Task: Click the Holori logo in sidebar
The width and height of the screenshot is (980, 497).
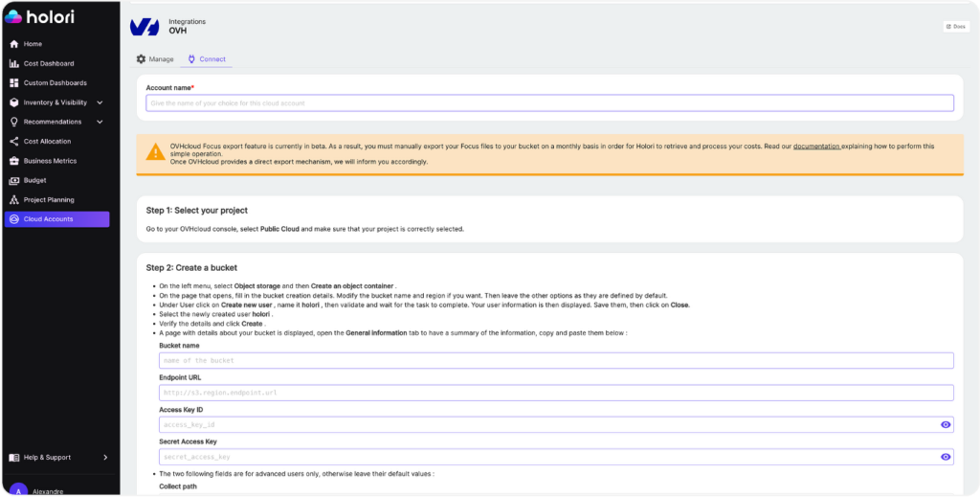Action: coord(40,16)
